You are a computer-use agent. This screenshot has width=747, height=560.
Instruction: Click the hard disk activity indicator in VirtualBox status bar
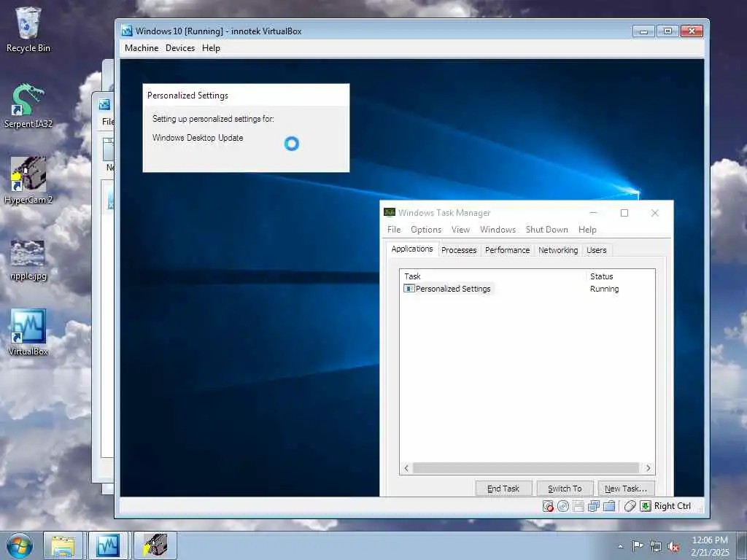(548, 506)
